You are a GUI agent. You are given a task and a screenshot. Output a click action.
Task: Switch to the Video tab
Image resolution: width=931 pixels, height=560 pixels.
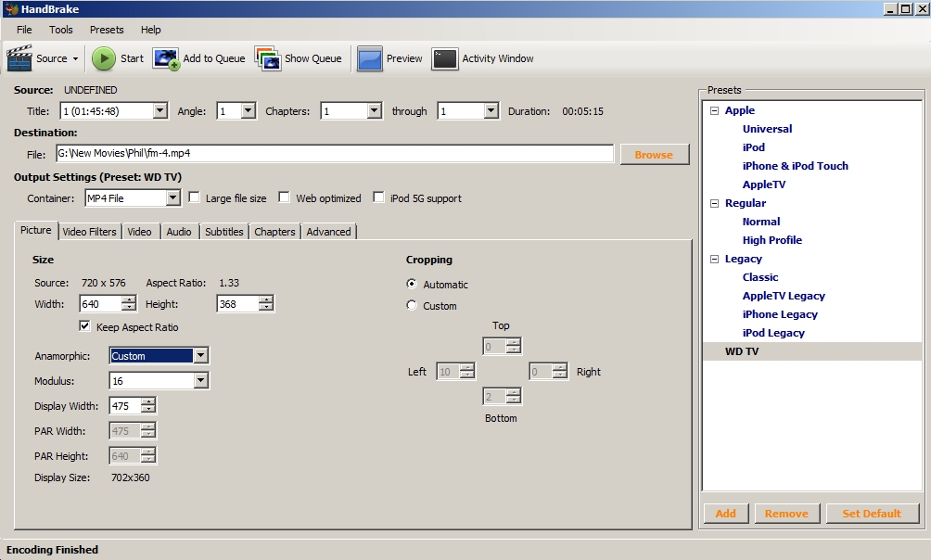pos(139,232)
